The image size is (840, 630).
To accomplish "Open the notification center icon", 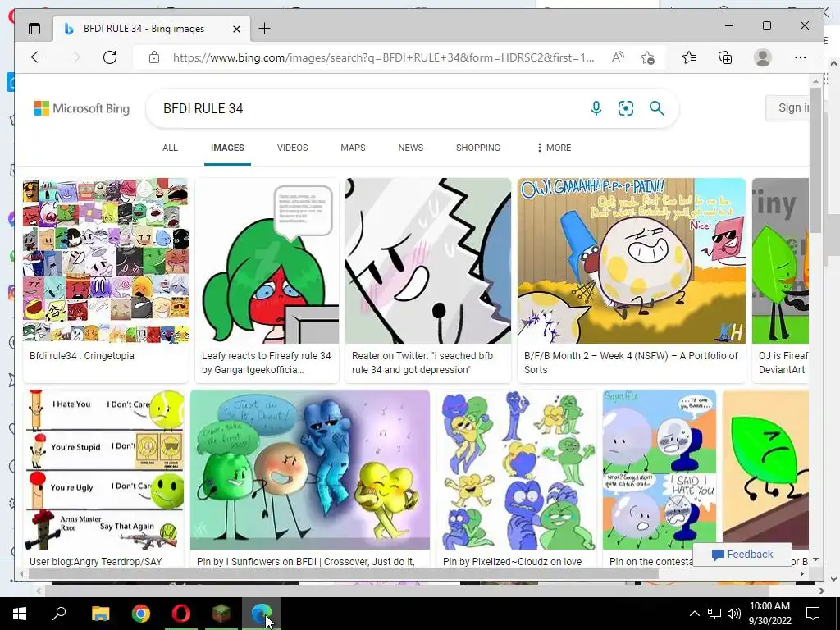I will click(813, 614).
